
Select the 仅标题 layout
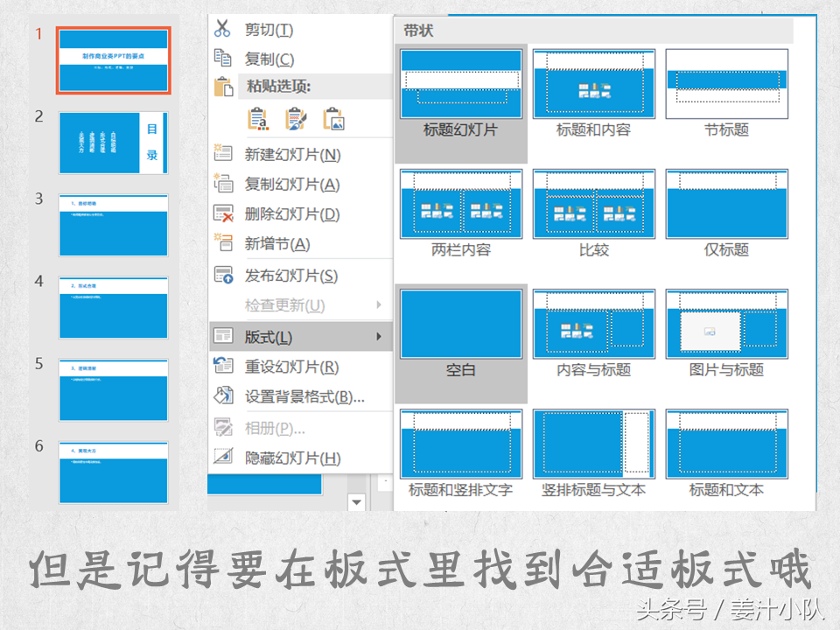pyautogui.click(x=726, y=213)
